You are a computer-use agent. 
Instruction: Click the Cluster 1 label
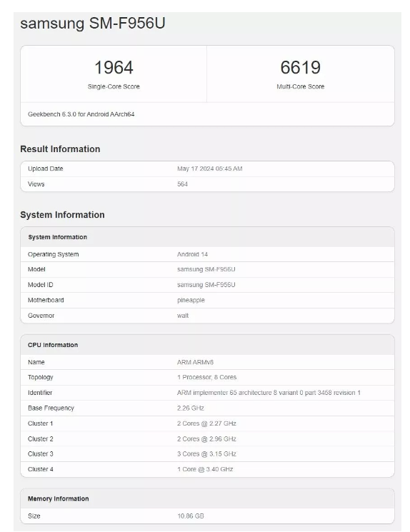[x=41, y=423]
